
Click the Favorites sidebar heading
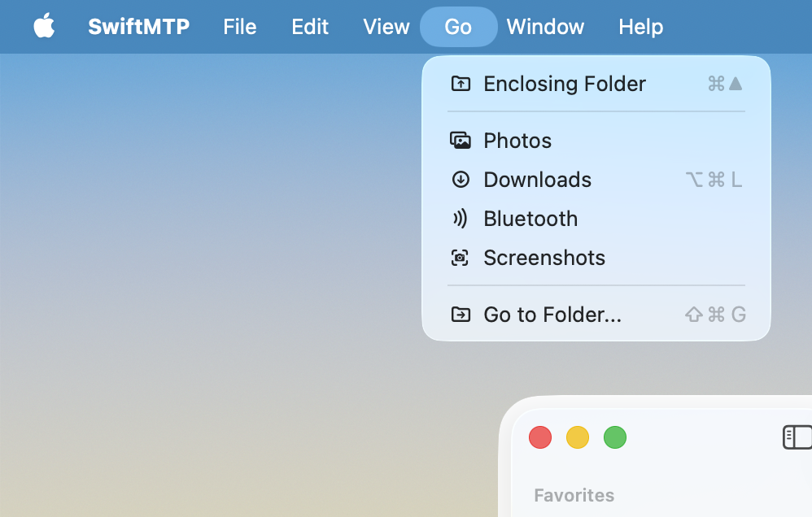[x=574, y=495]
